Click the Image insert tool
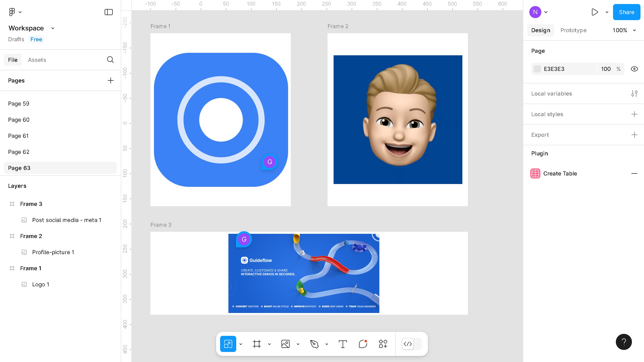The image size is (644, 362). [x=285, y=344]
